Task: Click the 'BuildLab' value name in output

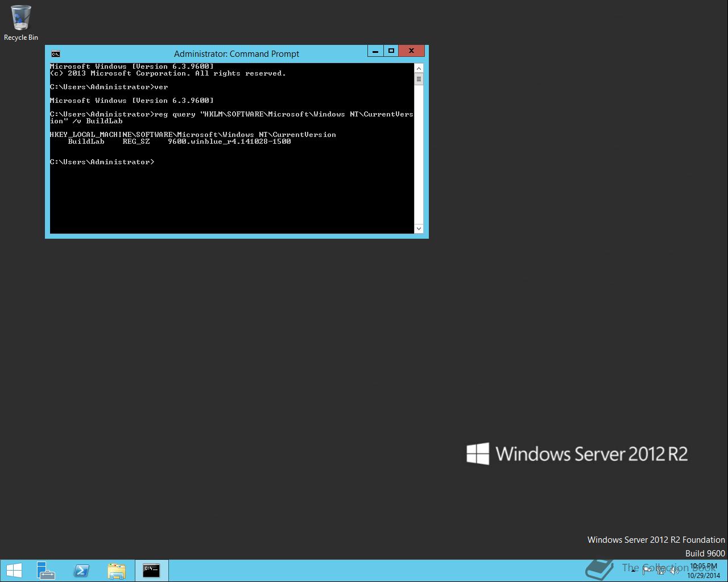Action: 86,142
